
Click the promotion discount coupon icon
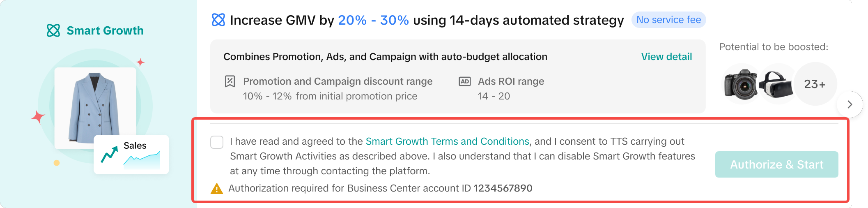pyautogui.click(x=230, y=81)
